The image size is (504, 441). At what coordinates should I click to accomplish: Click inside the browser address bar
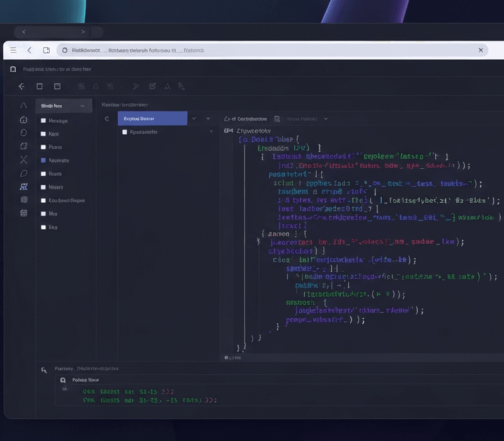coord(272,50)
